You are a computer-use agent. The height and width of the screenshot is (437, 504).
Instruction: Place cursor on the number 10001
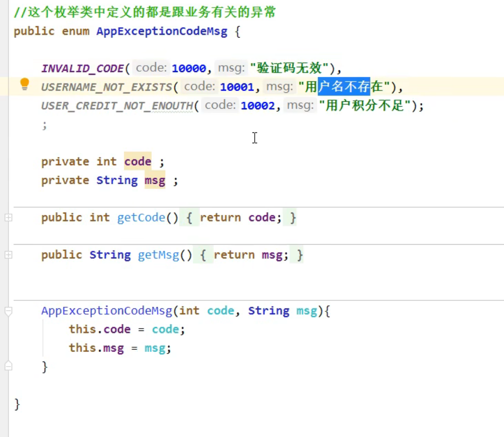(x=237, y=87)
